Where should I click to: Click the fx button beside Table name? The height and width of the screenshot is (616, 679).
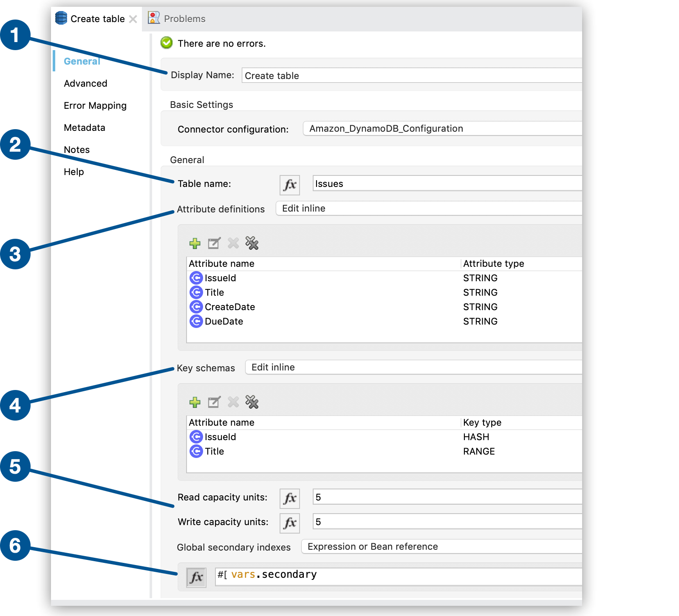(x=289, y=185)
